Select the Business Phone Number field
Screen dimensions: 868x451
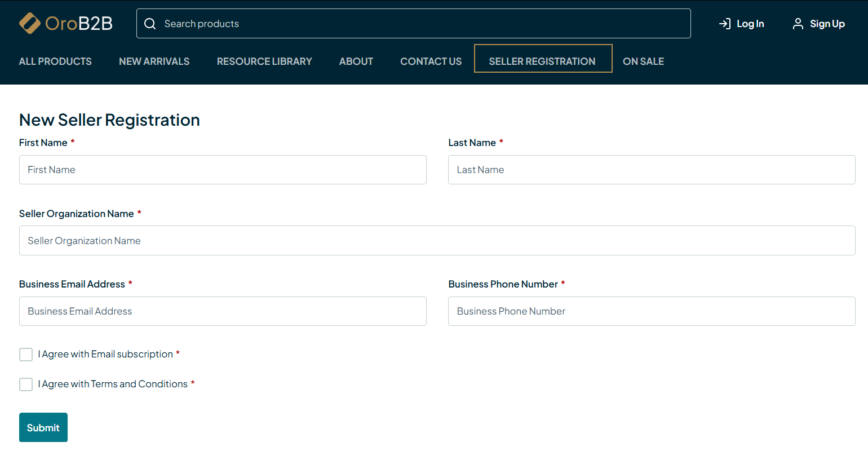pyautogui.click(x=652, y=311)
